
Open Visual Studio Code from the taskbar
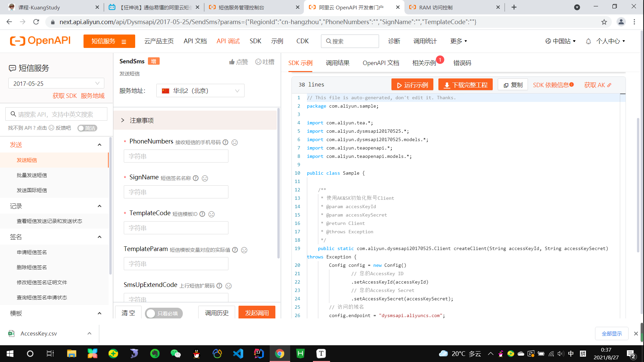[238, 354]
